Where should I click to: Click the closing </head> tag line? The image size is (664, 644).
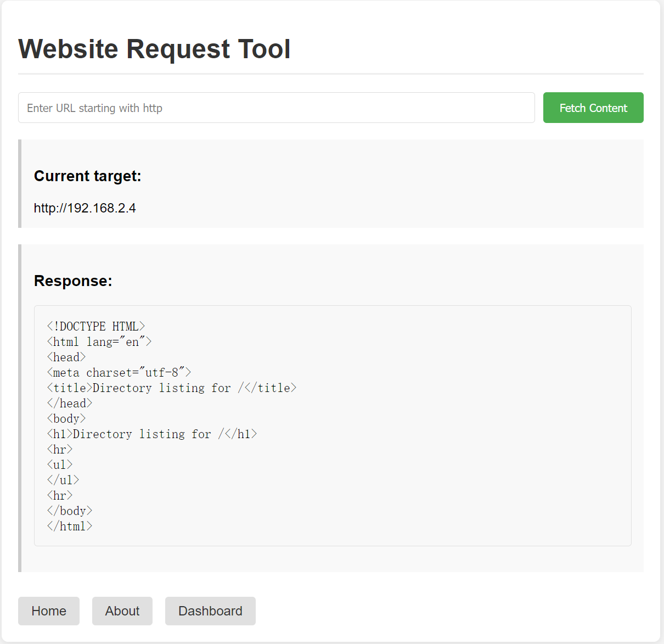[70, 404]
